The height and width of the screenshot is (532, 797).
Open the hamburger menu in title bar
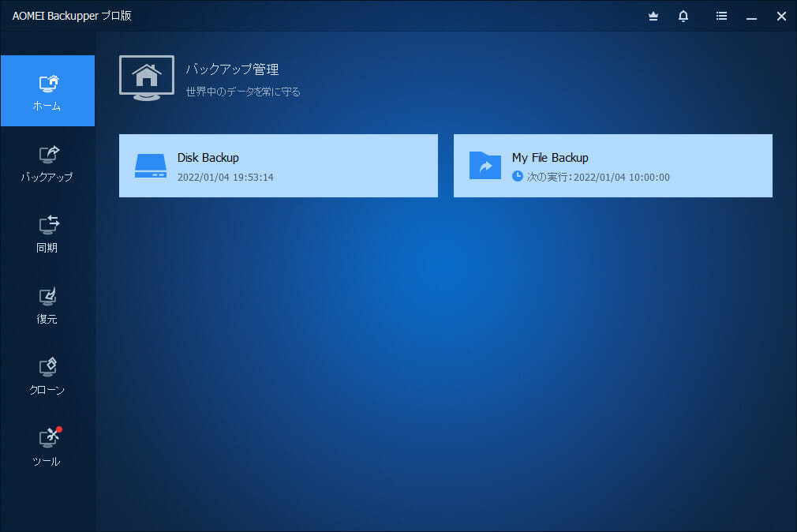click(x=721, y=17)
